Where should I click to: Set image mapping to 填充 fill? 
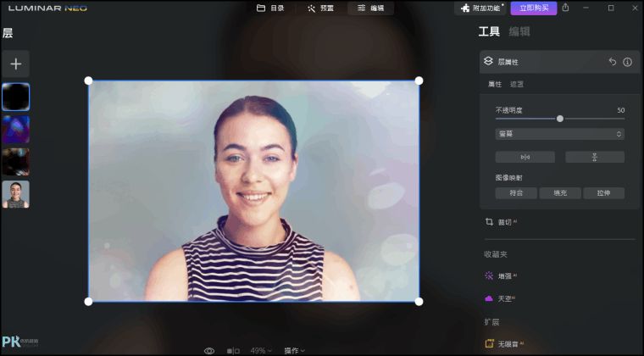(560, 193)
